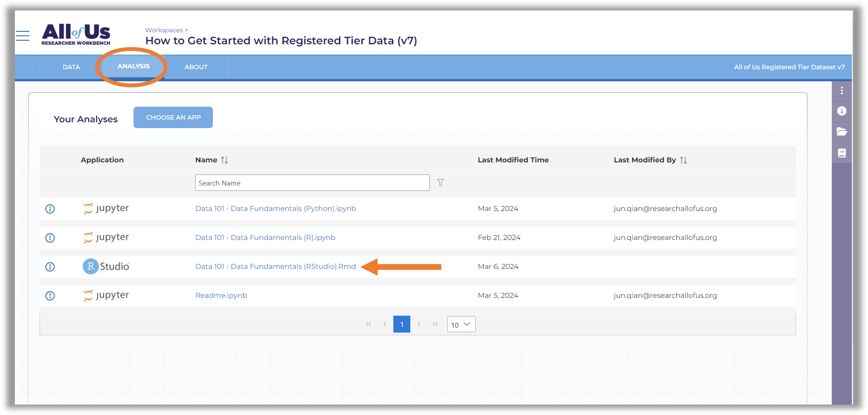Open actions menu for Data Fundamentals (Python) row

50,209
